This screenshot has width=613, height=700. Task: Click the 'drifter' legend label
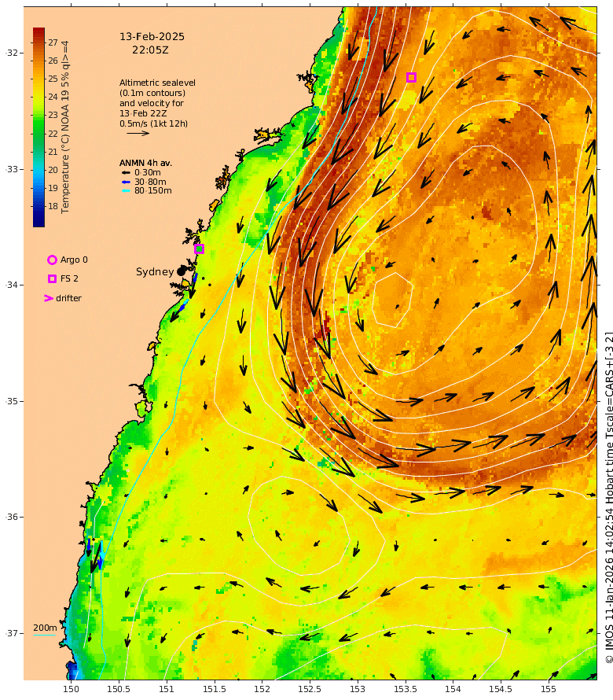tap(68, 298)
